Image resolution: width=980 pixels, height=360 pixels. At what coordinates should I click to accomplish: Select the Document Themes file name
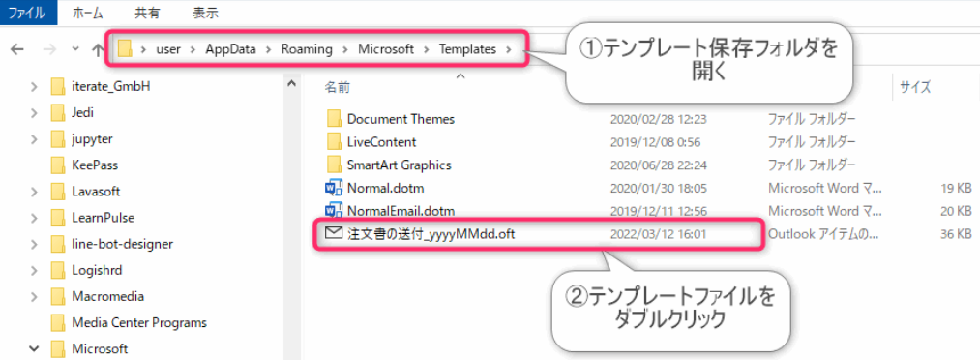pyautogui.click(x=401, y=119)
